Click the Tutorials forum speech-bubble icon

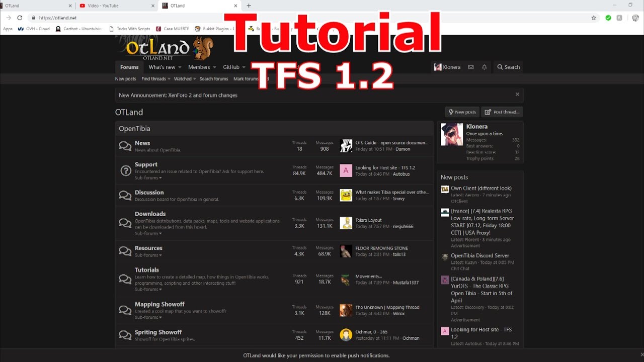coord(125,280)
